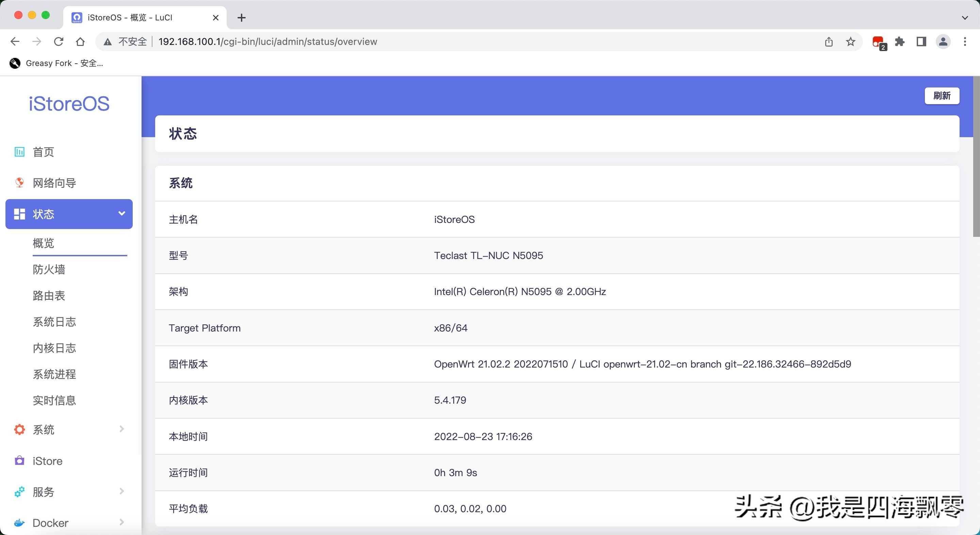Click the 系统 gear icon in sidebar
The width and height of the screenshot is (980, 535).
click(19, 429)
